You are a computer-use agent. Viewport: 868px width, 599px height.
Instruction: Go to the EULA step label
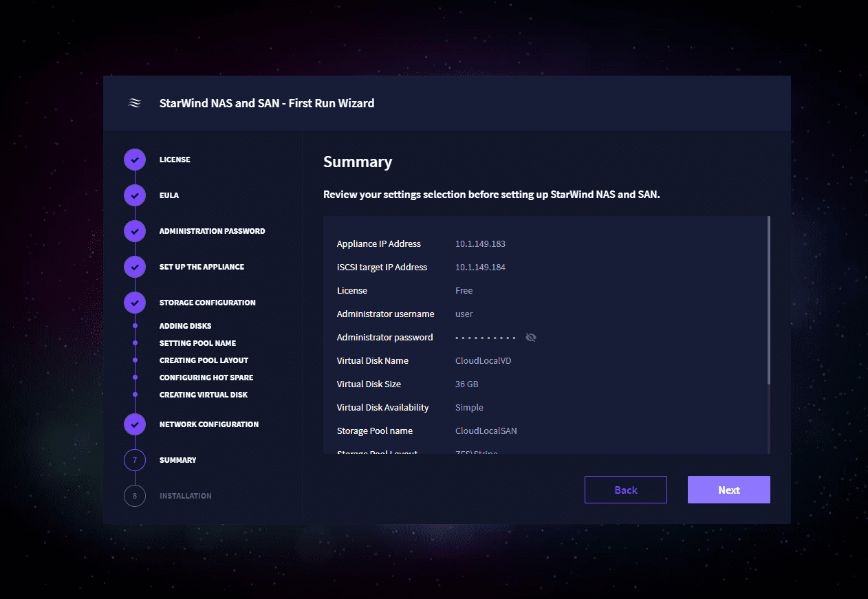click(x=169, y=195)
